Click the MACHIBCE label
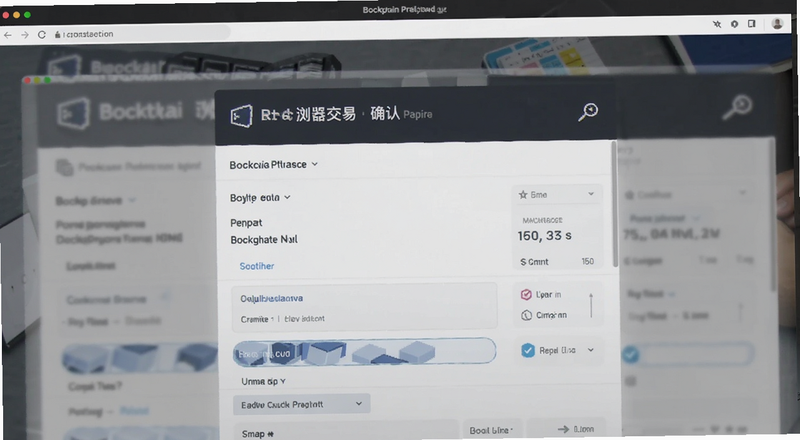This screenshot has height=440, width=800. (542, 221)
